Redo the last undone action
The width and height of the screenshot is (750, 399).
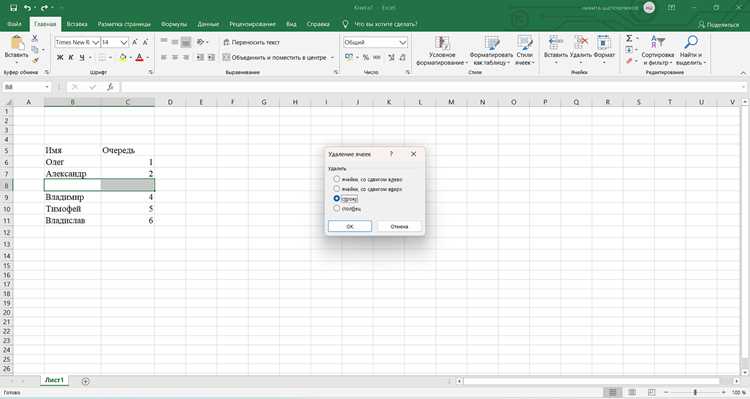[x=44, y=8]
